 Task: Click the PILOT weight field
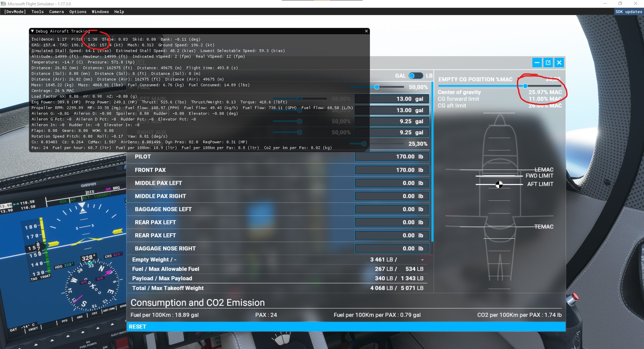pos(391,157)
